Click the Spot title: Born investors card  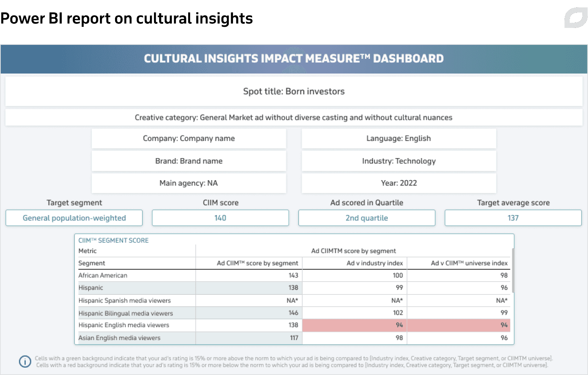[294, 92]
